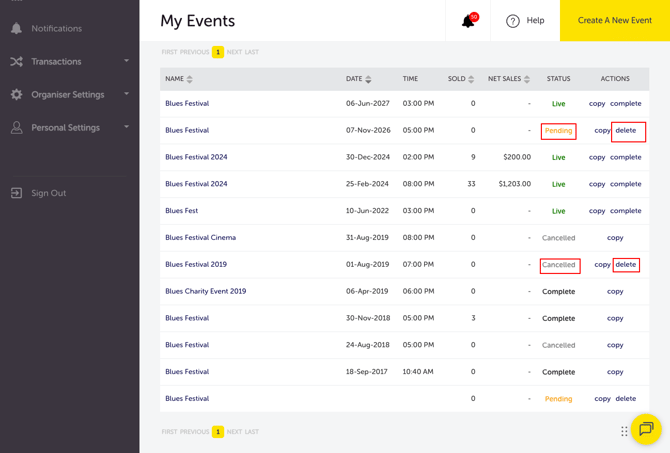670x453 pixels.
Task: Open Blues Festival event dated 18-Sep-2017
Action: pos(187,372)
